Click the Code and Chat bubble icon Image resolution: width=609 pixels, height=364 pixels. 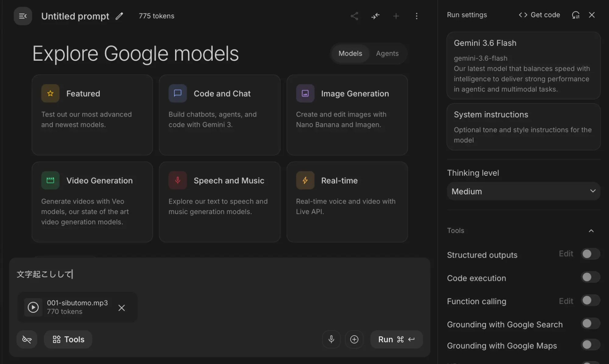click(x=178, y=93)
